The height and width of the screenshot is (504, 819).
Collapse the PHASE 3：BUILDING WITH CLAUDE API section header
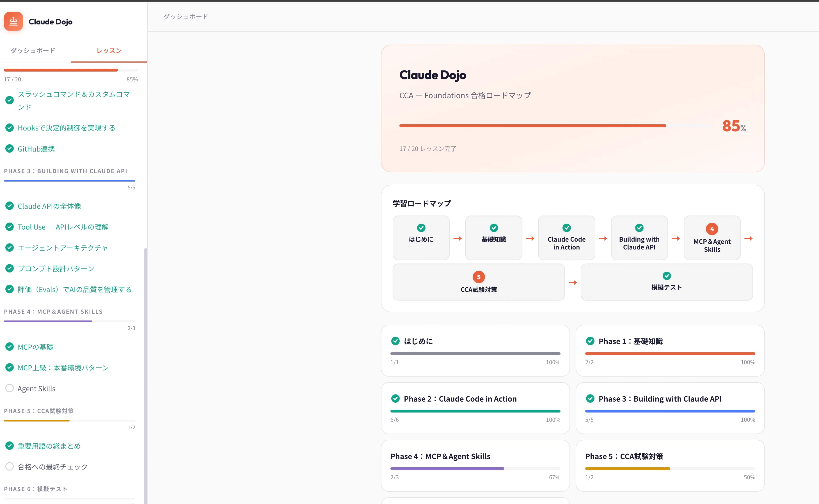66,171
